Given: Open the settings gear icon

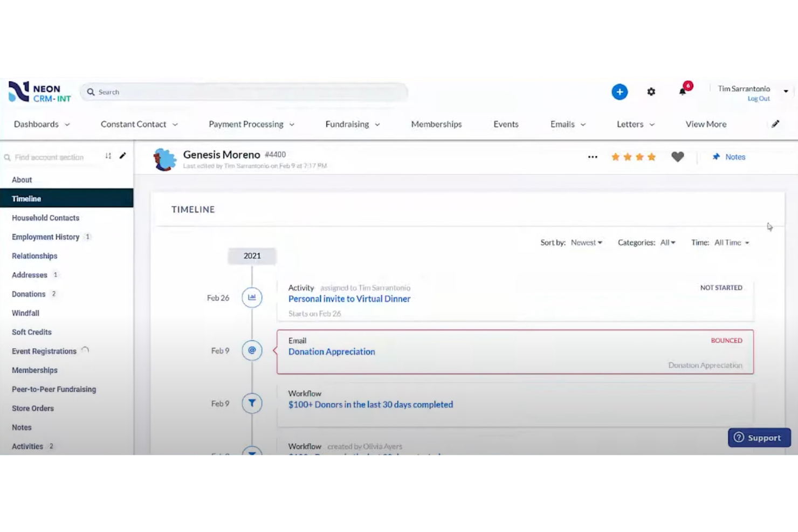Looking at the screenshot, I should [x=651, y=92].
